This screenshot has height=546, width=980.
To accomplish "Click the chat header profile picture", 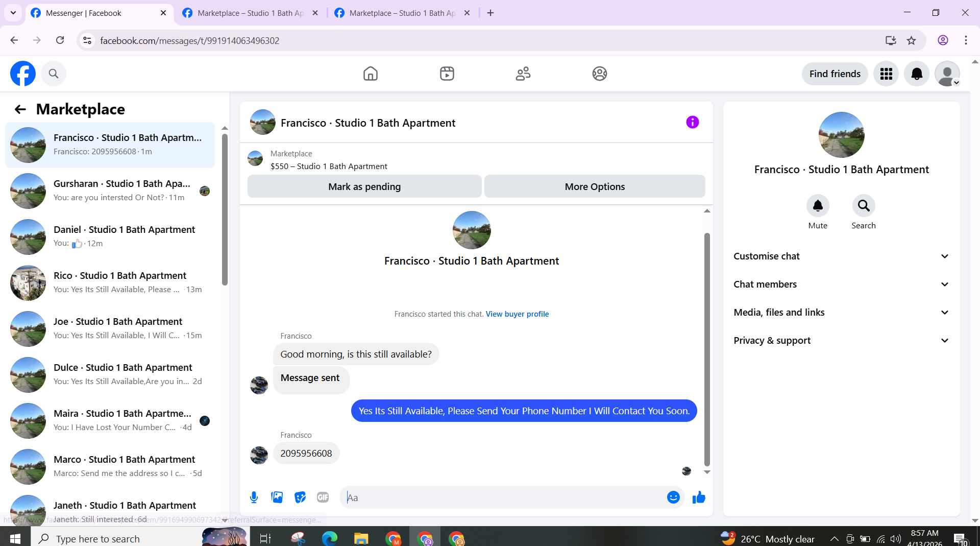I will click(x=263, y=122).
